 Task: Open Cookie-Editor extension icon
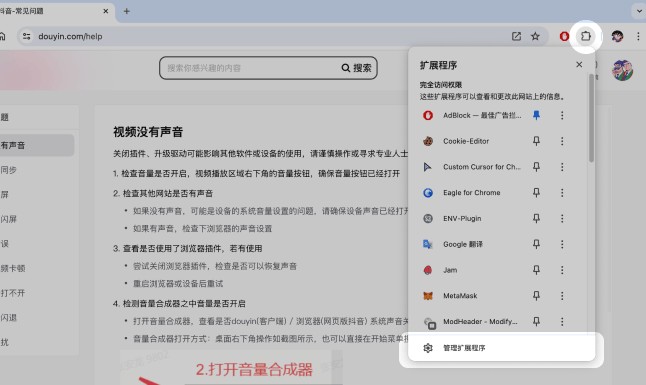[x=428, y=141]
